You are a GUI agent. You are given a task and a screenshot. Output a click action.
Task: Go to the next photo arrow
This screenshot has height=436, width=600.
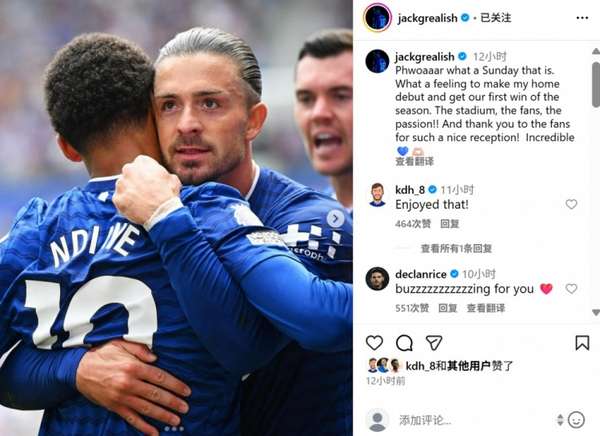point(335,219)
